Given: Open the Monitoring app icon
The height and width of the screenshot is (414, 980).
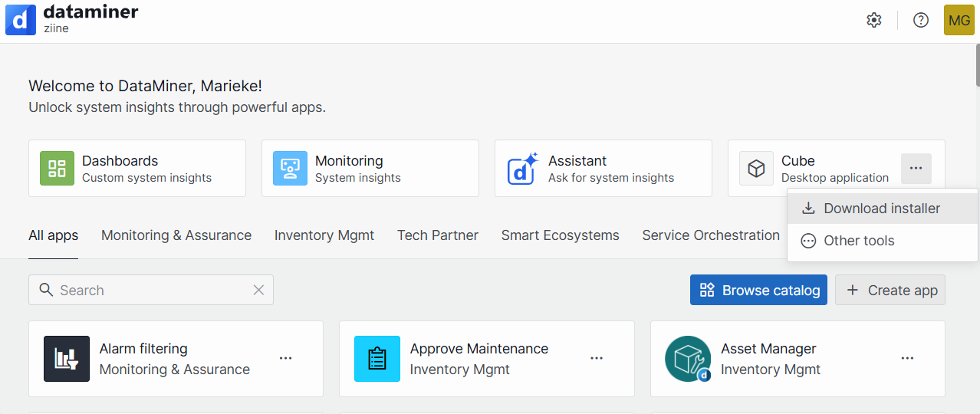Looking at the screenshot, I should tap(290, 169).
